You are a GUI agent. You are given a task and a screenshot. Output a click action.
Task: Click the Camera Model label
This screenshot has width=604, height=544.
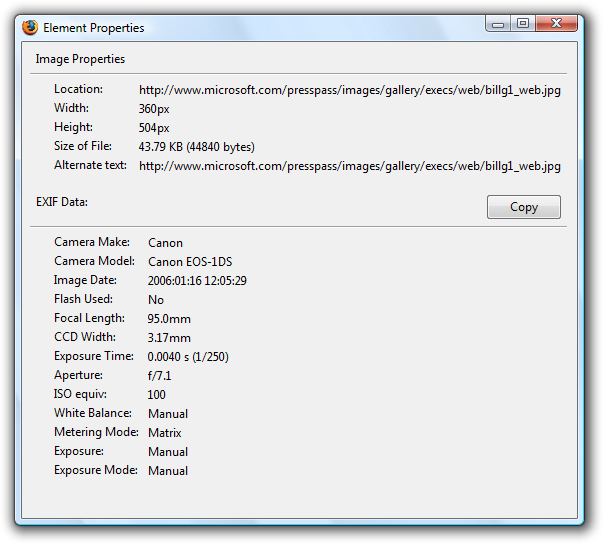[94, 261]
